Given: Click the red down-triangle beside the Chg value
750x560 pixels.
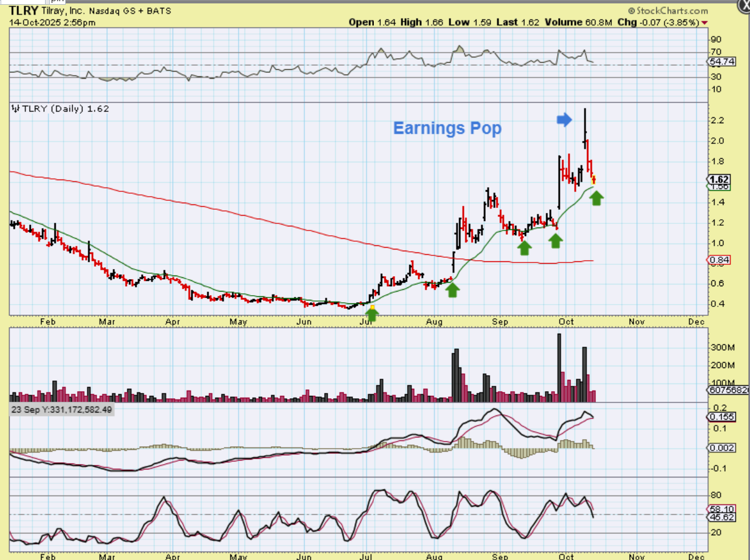Looking at the screenshot, I should click(x=704, y=23).
